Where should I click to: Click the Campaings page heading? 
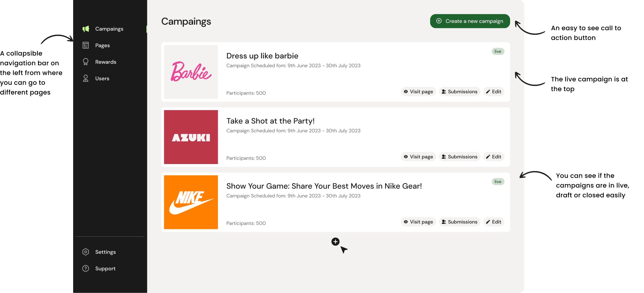186,21
